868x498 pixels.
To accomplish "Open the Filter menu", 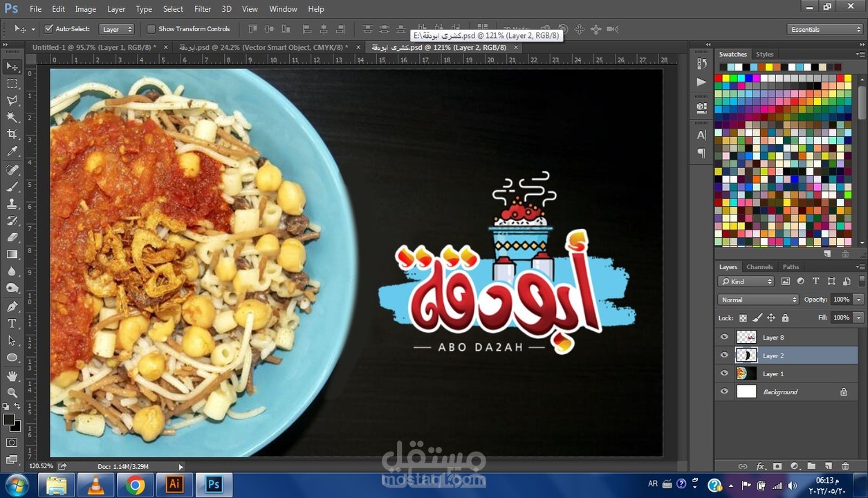I will tap(203, 9).
